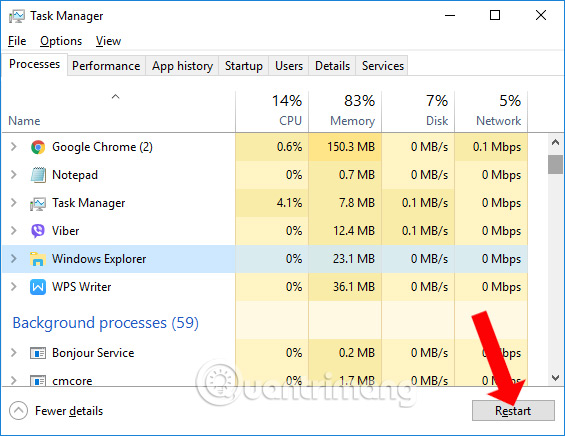
Task: Sort by the Memory column header
Action: (345, 112)
